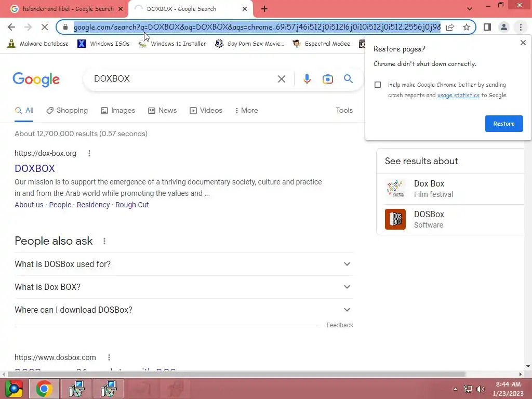Select the All results tab
This screenshot has height=399, width=532.
24,111
